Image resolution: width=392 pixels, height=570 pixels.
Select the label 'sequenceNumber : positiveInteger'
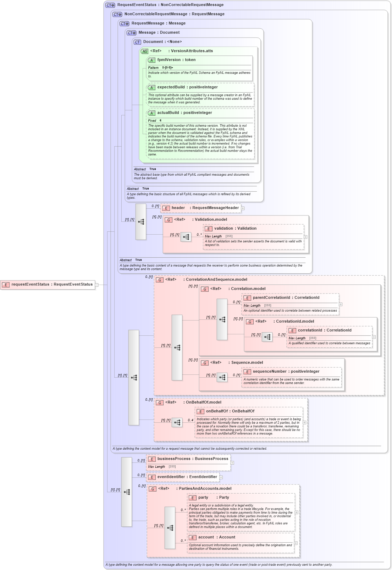[286, 372]
